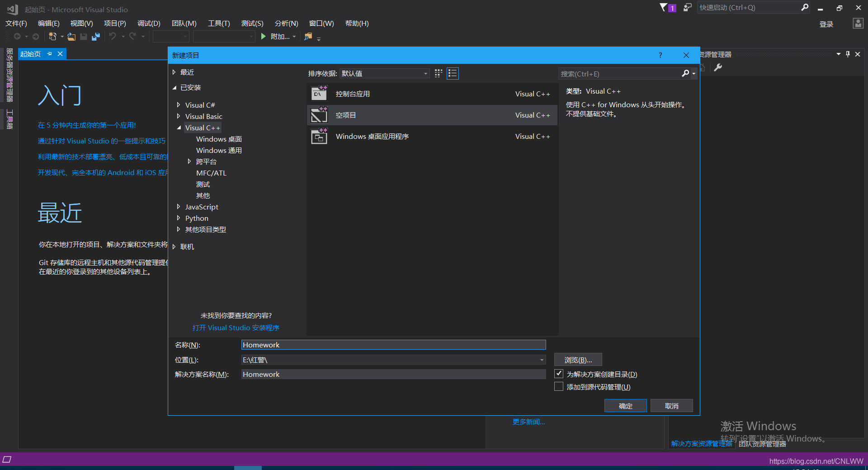Viewport: 868px width, 470px height.
Task: Open the sort by 默认值 dropdown
Action: click(384, 73)
